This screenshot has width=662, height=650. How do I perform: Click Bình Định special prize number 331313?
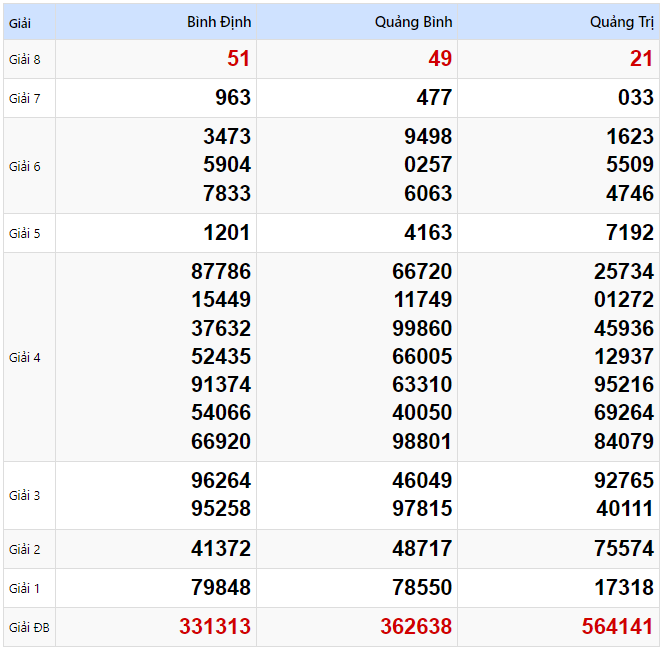pos(215,627)
